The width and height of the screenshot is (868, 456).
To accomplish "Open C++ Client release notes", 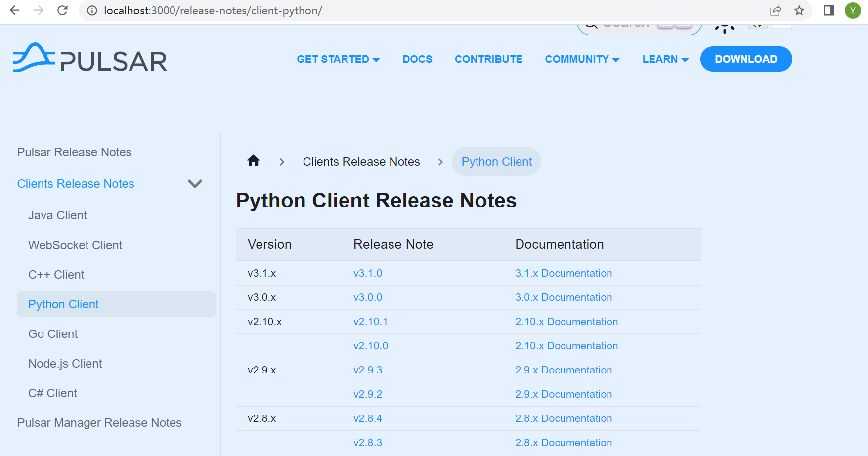I will [x=56, y=275].
